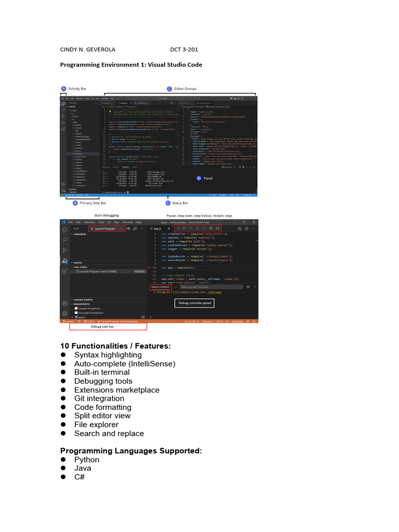Enable the Uncaught Exceptions checkbox
The image size is (399, 532).
(76, 312)
